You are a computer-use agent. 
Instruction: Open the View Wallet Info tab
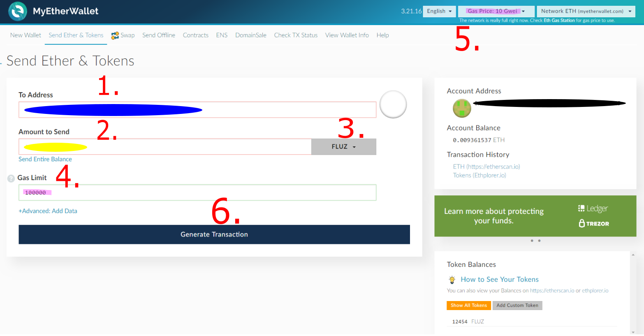click(347, 35)
